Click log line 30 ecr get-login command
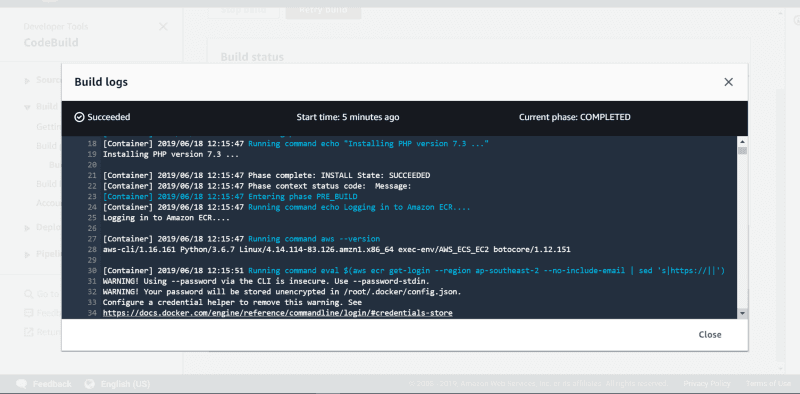The height and width of the screenshot is (394, 800). pyautogui.click(x=414, y=270)
